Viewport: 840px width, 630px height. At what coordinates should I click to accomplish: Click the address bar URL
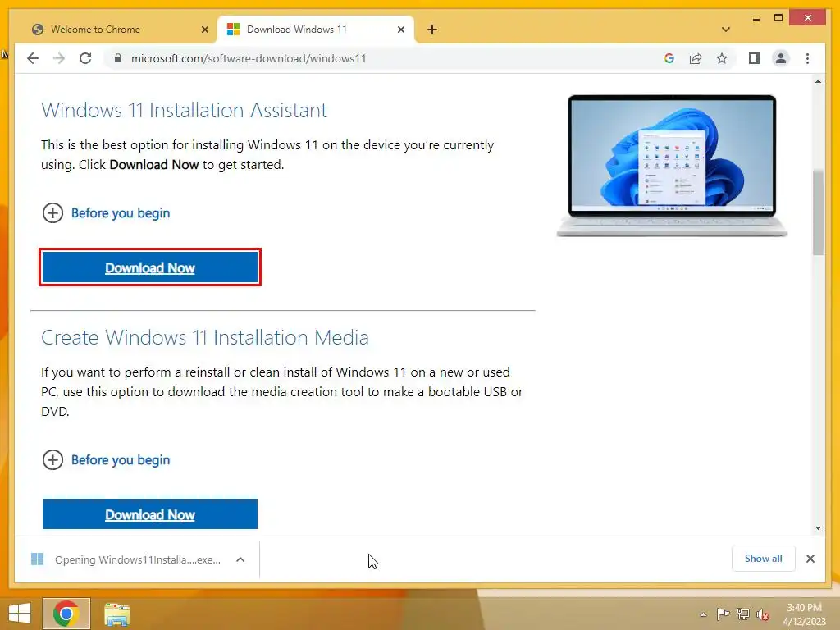pyautogui.click(x=249, y=58)
